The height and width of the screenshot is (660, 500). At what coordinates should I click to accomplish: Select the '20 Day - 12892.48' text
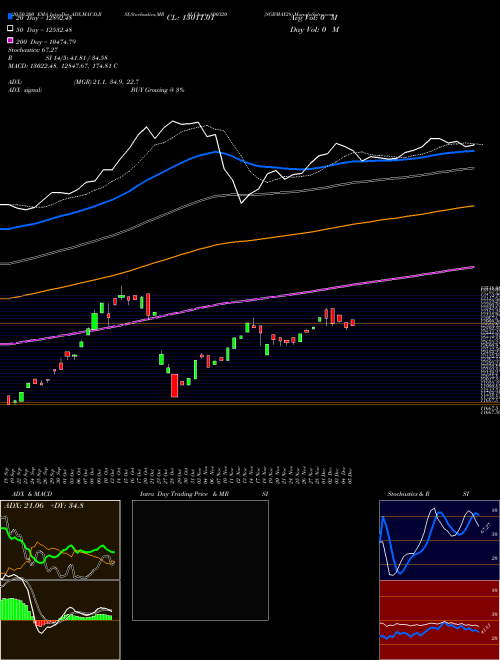click(x=45, y=18)
